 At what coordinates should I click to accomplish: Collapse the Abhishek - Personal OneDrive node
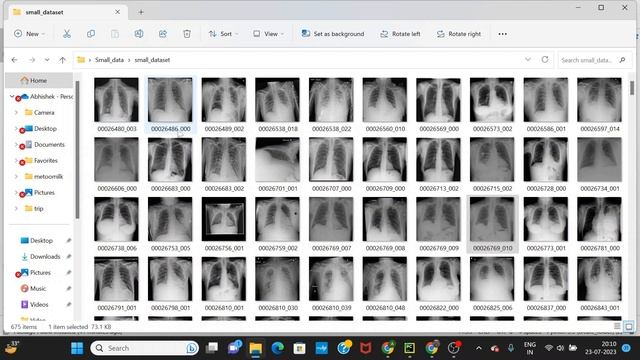click(12, 96)
